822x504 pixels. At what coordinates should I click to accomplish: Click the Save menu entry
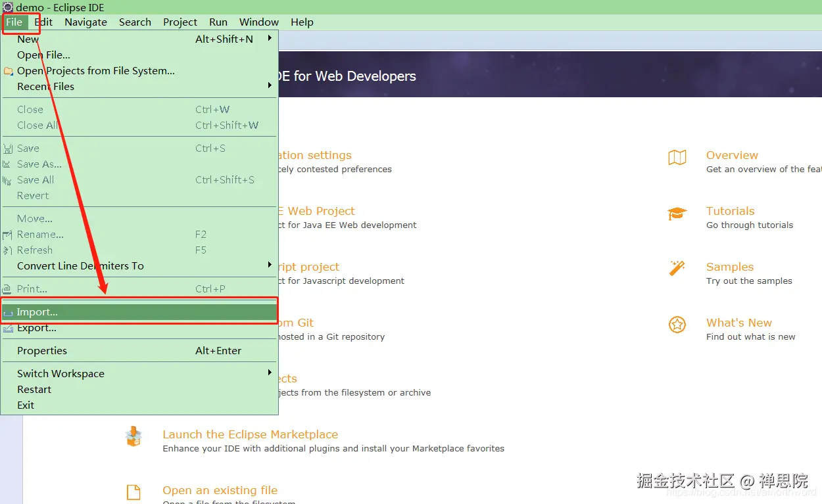139,148
